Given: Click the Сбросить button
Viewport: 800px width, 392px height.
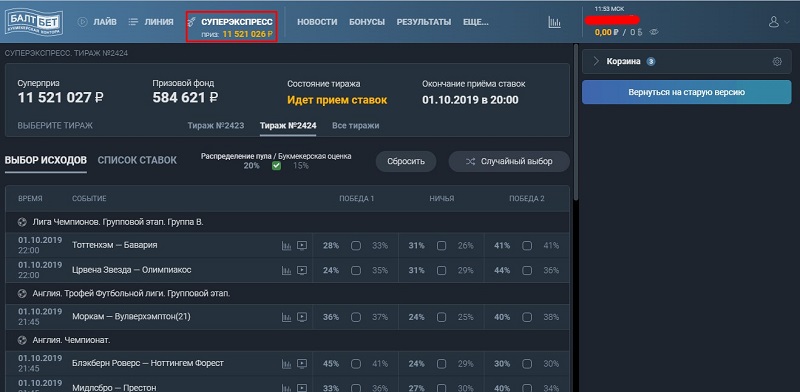Looking at the screenshot, I should [406, 161].
